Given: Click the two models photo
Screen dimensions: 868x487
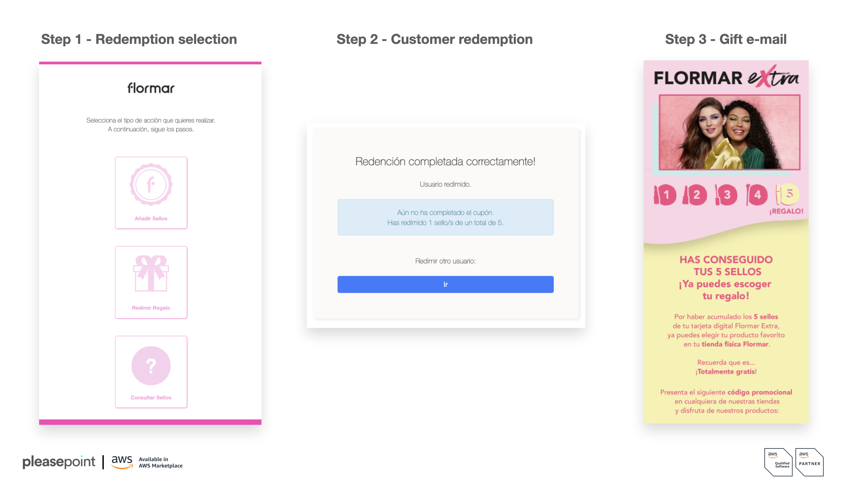Looking at the screenshot, I should pyautogui.click(x=729, y=132).
